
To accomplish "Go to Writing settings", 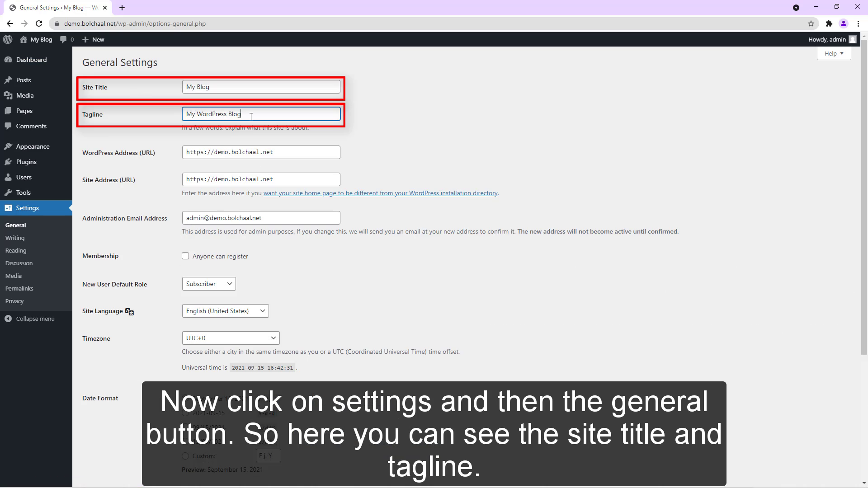I will [x=15, y=238].
